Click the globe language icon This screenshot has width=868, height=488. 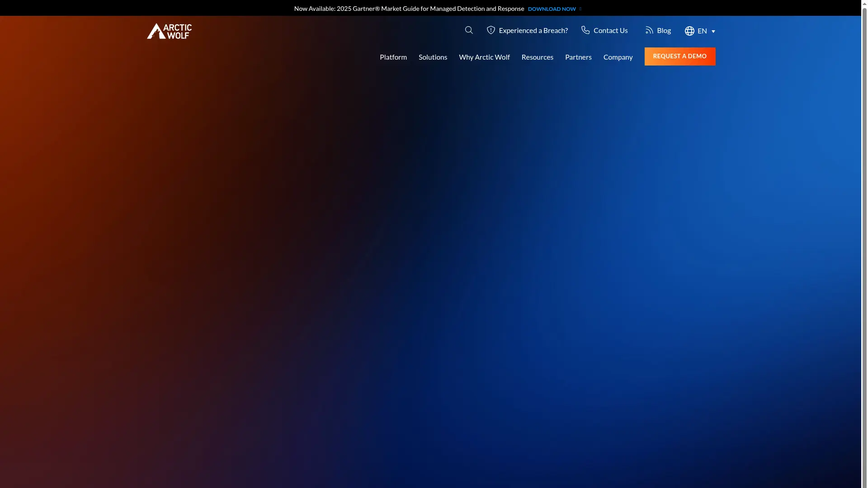689,31
